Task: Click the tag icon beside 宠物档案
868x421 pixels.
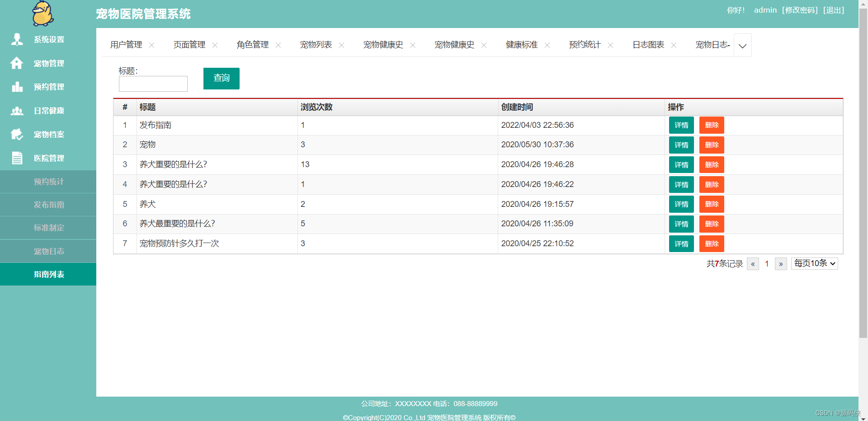Action: pyautogui.click(x=17, y=134)
